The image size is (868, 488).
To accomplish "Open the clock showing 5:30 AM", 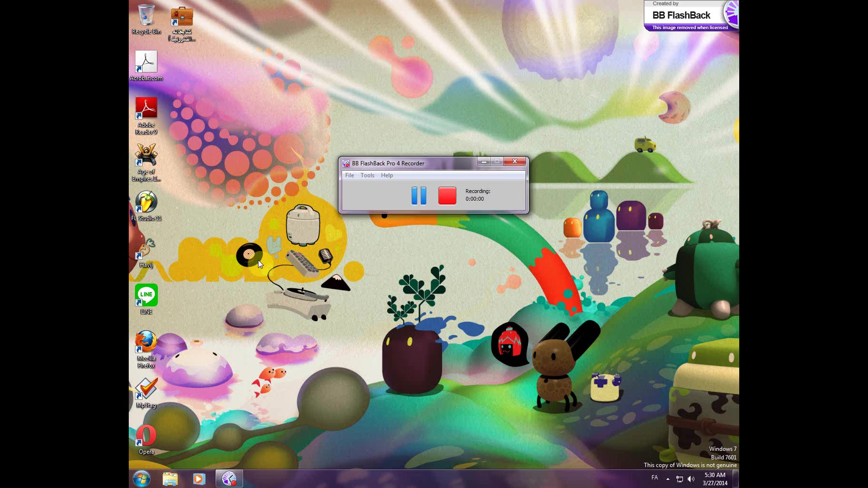I will point(715,479).
